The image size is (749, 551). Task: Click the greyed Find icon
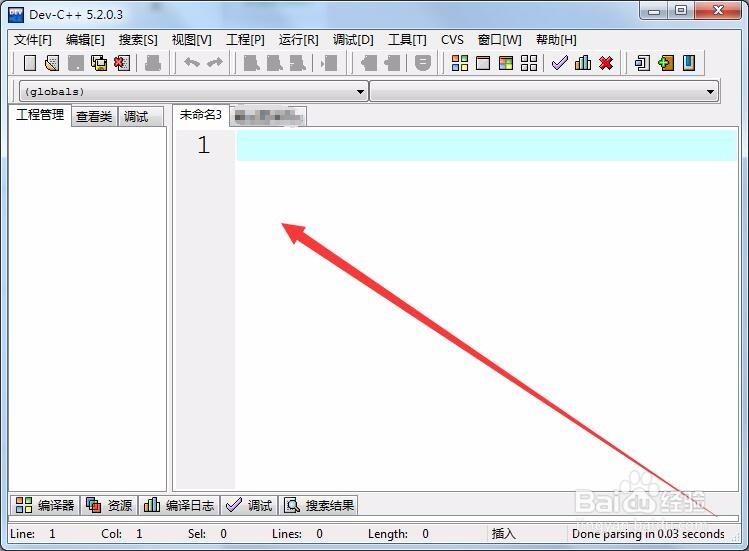click(x=252, y=63)
